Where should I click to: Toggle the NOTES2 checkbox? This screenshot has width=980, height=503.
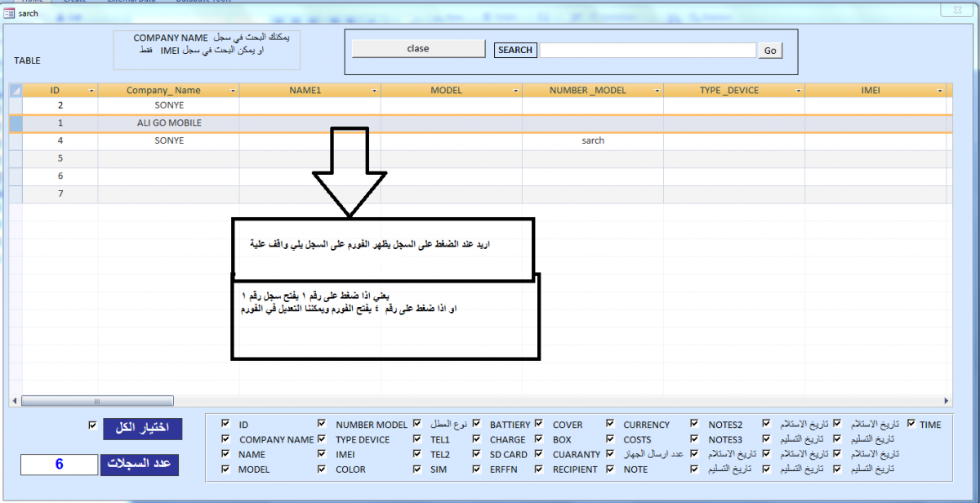pyautogui.click(x=694, y=425)
